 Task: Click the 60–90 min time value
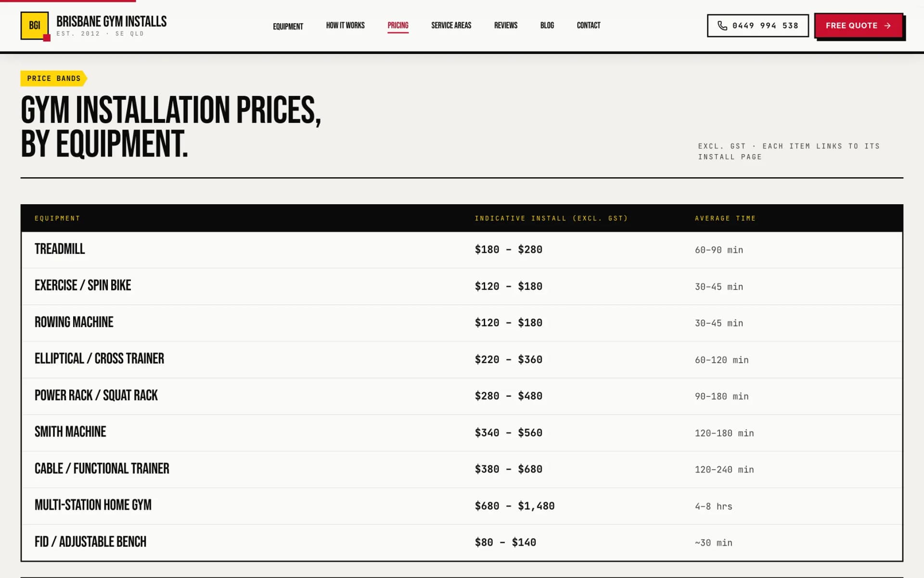pyautogui.click(x=719, y=250)
